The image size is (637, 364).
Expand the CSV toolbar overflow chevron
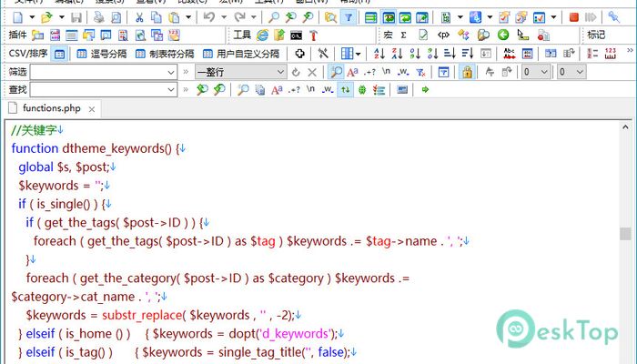(x=630, y=50)
